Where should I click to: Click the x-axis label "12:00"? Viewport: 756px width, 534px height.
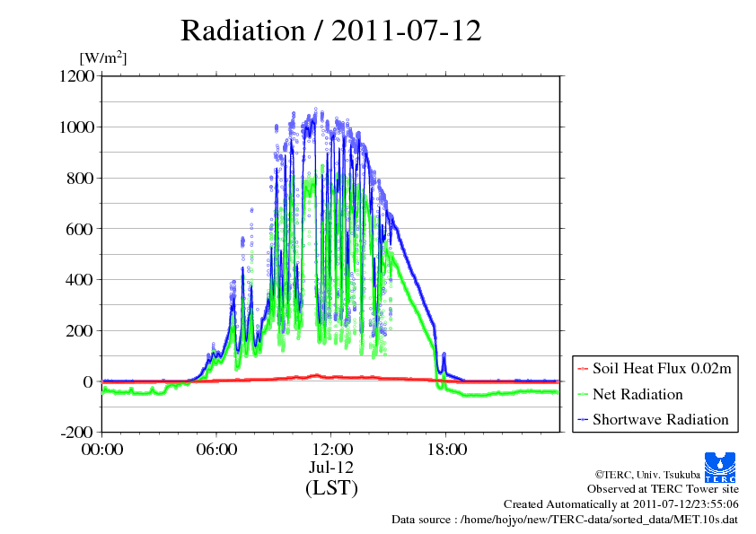(332, 450)
